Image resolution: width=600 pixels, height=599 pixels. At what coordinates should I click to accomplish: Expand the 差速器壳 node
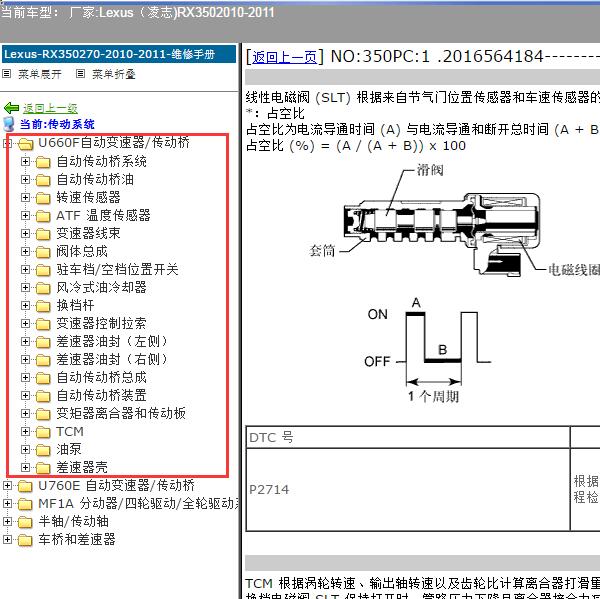click(25, 467)
